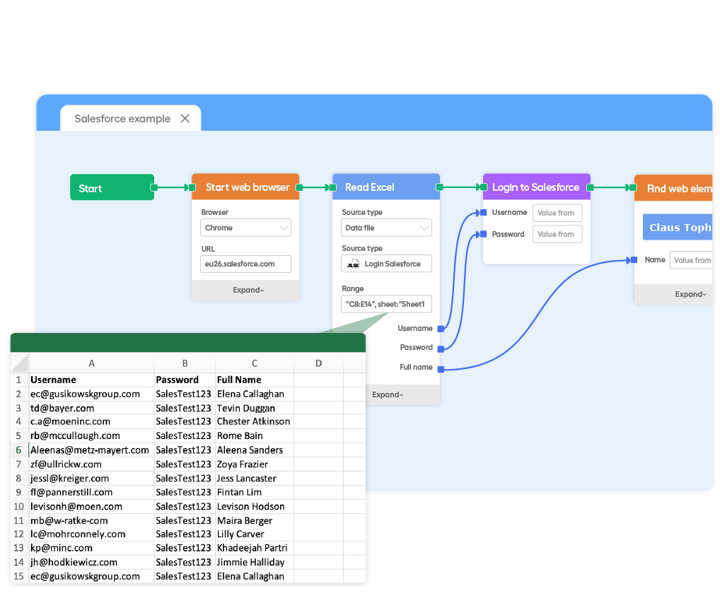Click the Read Excel green output connector
The width and height of the screenshot is (720, 603).
pyautogui.click(x=439, y=187)
